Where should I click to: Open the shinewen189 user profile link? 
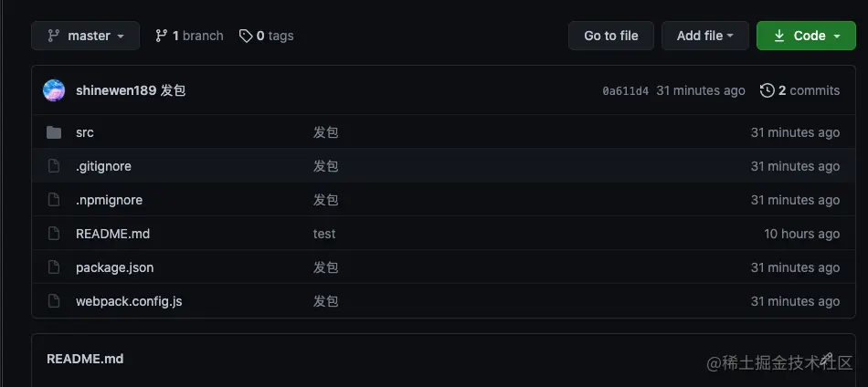point(116,90)
